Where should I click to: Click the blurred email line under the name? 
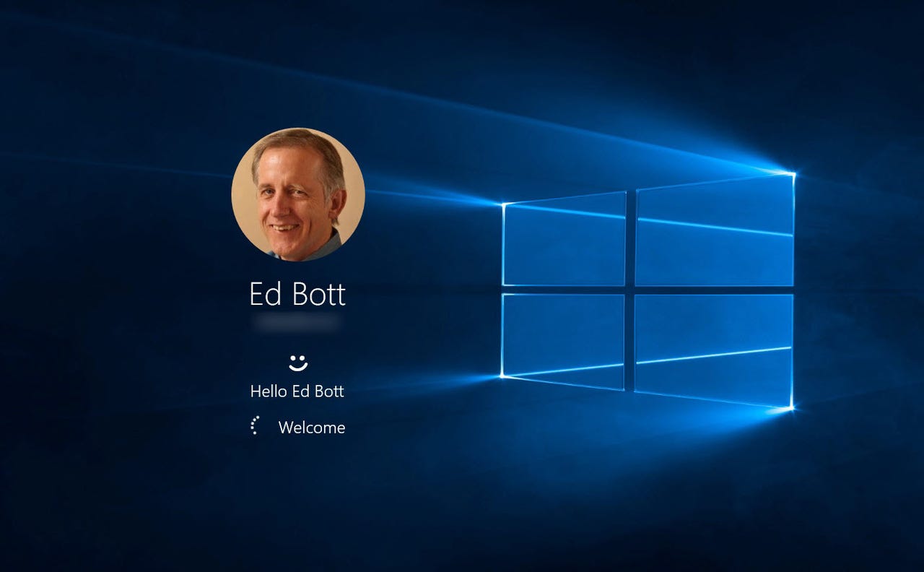point(297,322)
